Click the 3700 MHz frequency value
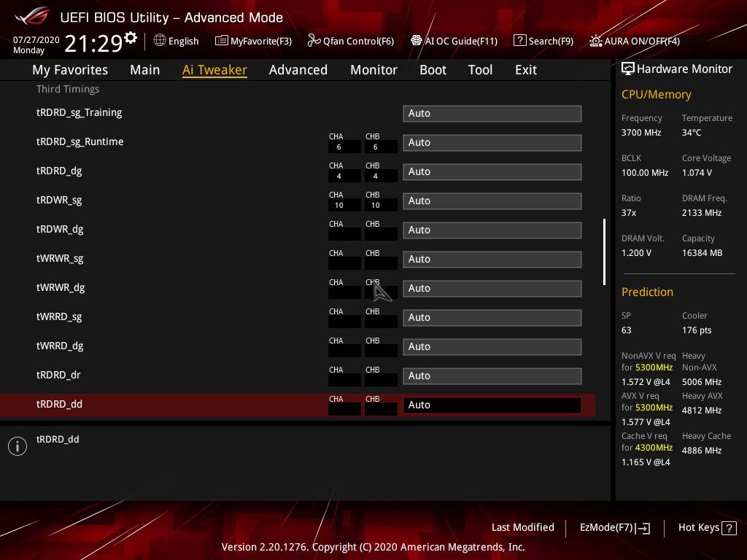The width and height of the screenshot is (747, 560). pos(641,133)
